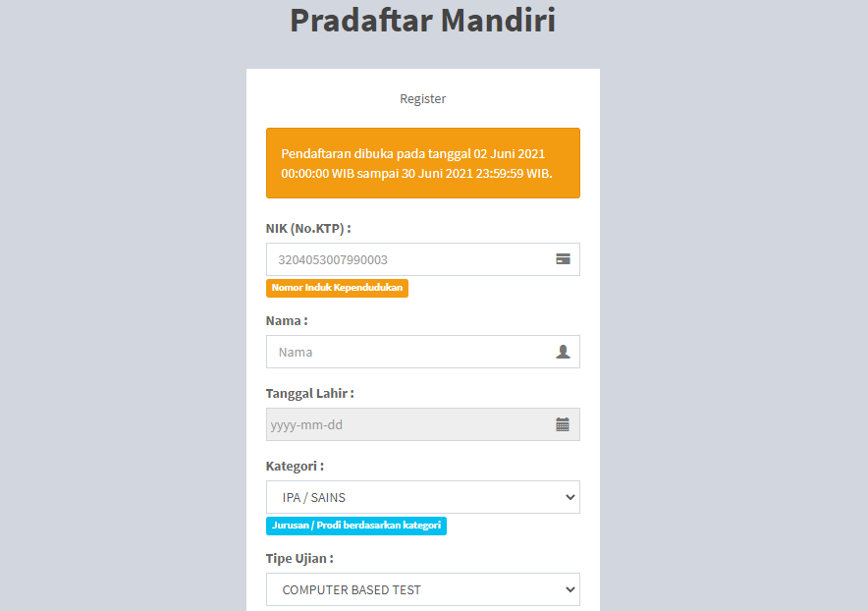Open the dropdown showing IPA / SAINS

pos(412,498)
